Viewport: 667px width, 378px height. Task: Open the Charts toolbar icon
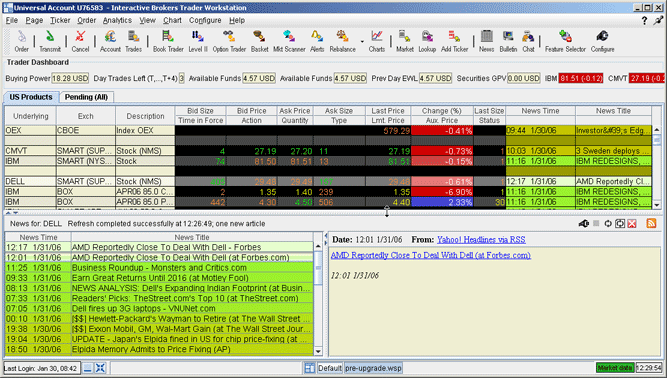point(376,41)
